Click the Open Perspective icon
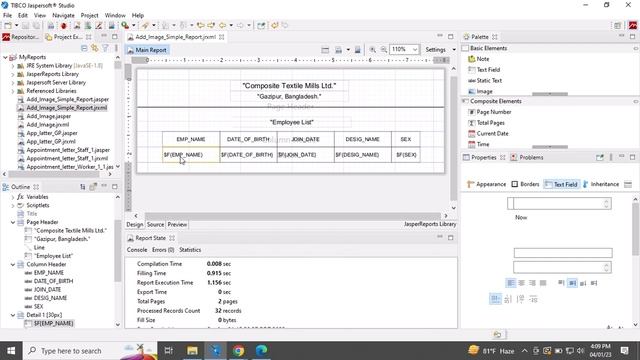Screen dimensions: 640x360 tap(618, 25)
